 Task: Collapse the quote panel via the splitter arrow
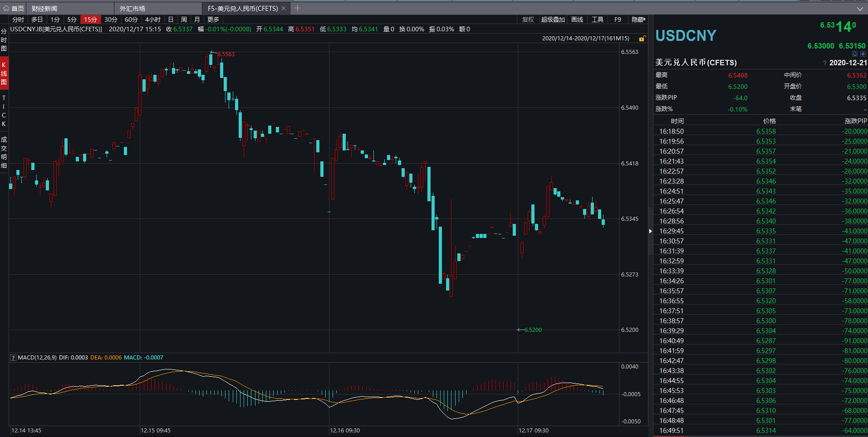(650, 231)
